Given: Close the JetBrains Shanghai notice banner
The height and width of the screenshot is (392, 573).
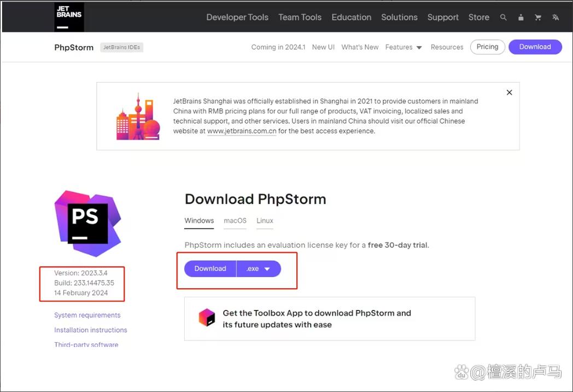Looking at the screenshot, I should [x=509, y=92].
